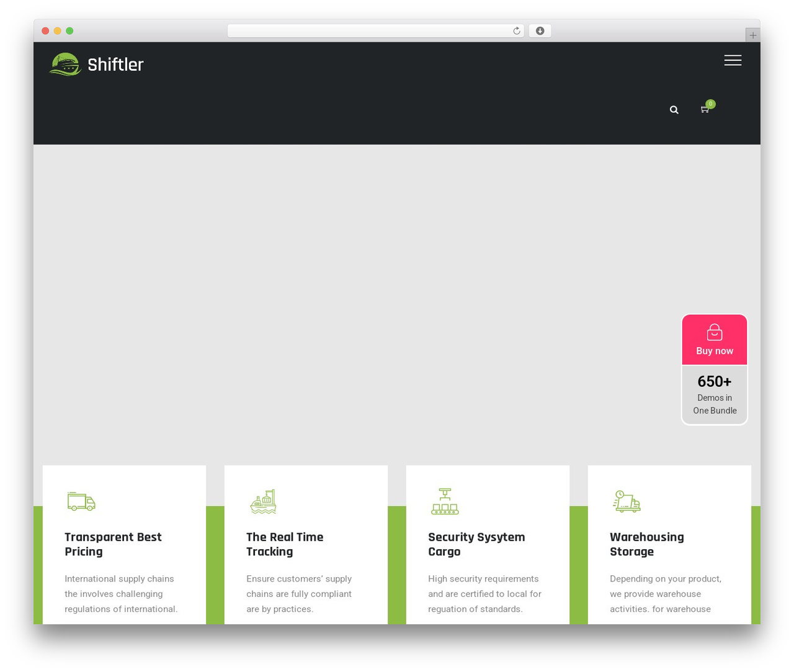Screen dimensions: 794x672
Task: Open The Real Time Tracking heading
Action: click(285, 544)
